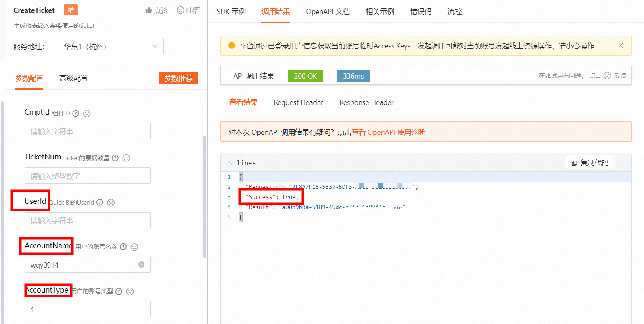Switch to the SDK 示例 tab

(231, 12)
